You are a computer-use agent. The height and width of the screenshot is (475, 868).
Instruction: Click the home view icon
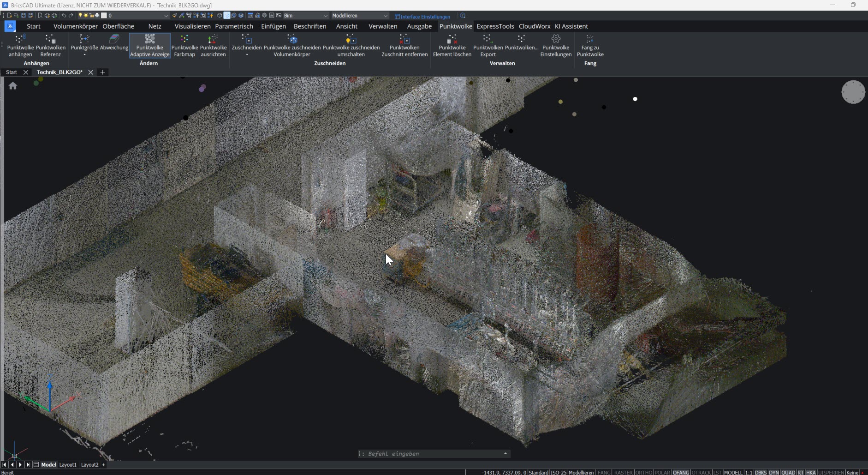click(x=13, y=86)
